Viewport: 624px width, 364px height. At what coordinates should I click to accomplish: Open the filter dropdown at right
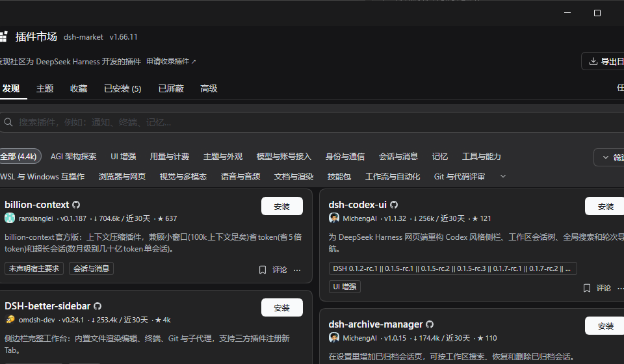[609, 157]
